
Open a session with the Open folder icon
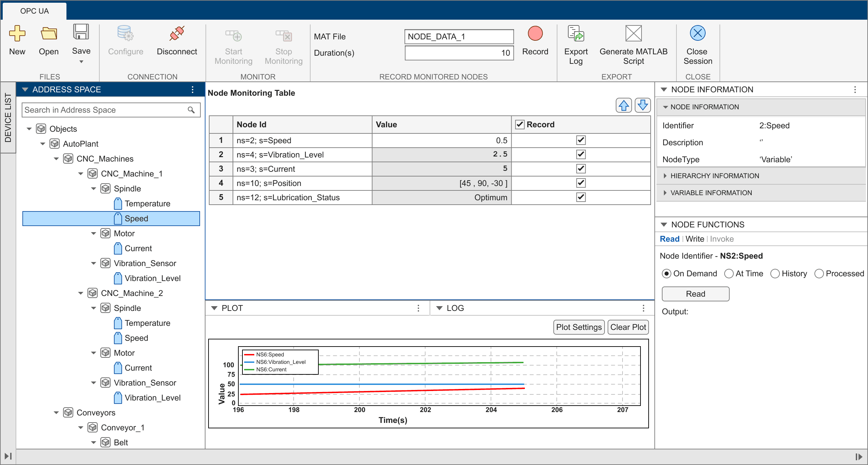point(48,33)
